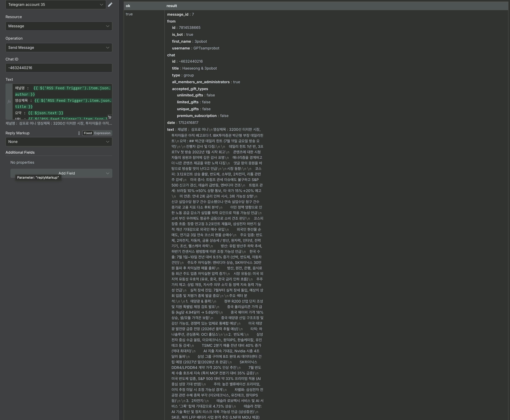510x420 pixels.
Task: Click the Chat ID input field
Action: [59, 68]
